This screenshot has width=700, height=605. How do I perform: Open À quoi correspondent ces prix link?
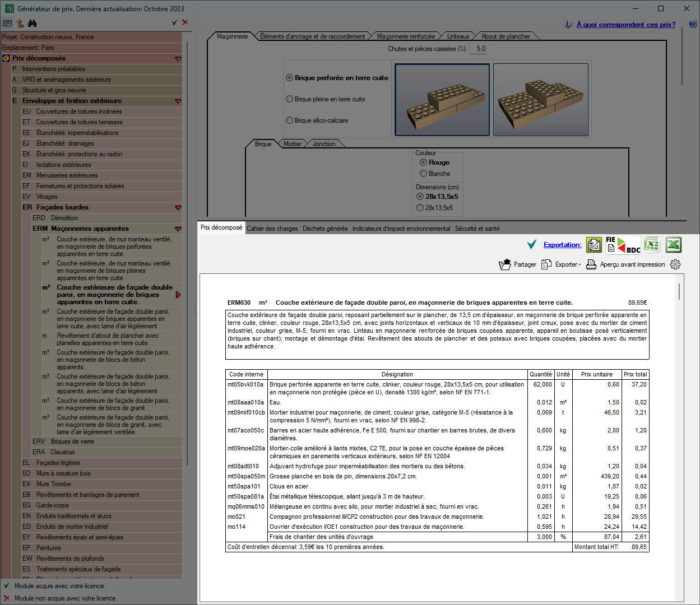(626, 25)
